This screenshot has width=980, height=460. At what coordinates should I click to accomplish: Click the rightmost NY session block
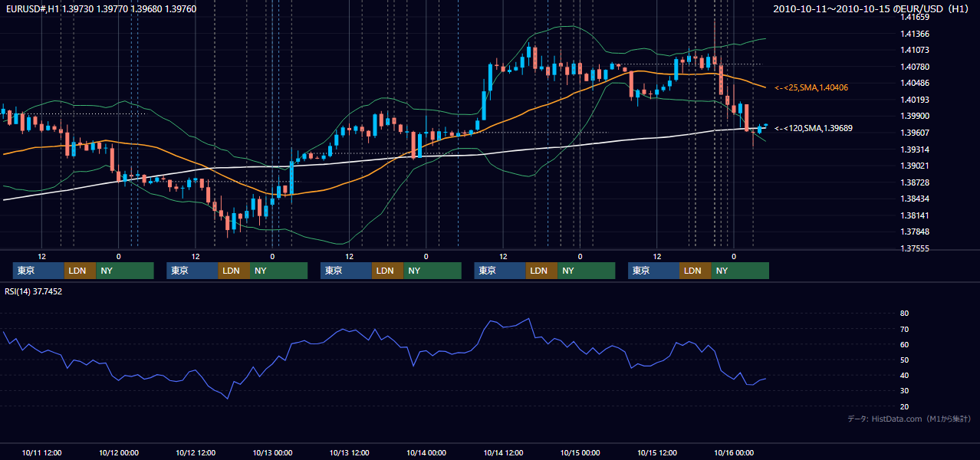pyautogui.click(x=740, y=271)
